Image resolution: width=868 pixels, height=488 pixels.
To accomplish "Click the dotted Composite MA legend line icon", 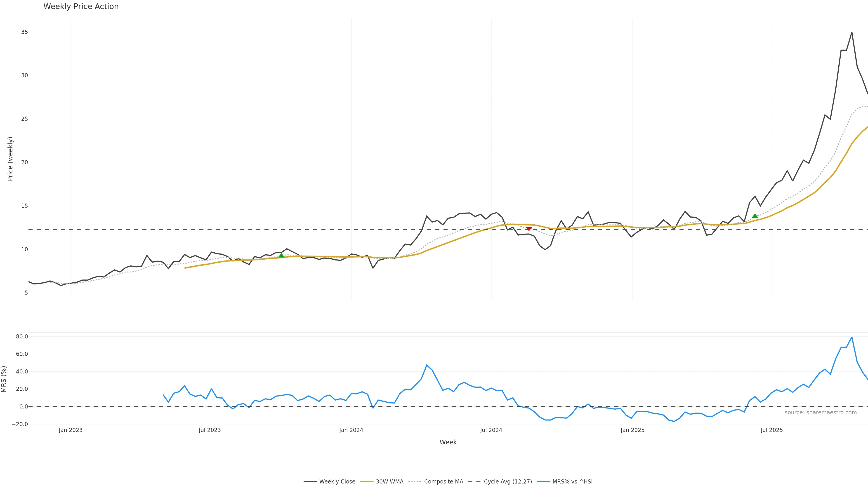I will pyautogui.click(x=415, y=482).
